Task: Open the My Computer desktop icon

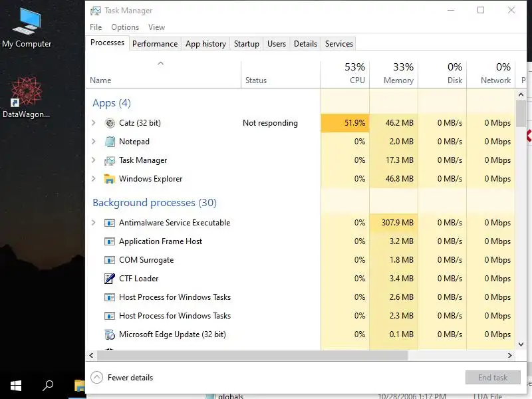Action: 27,21
